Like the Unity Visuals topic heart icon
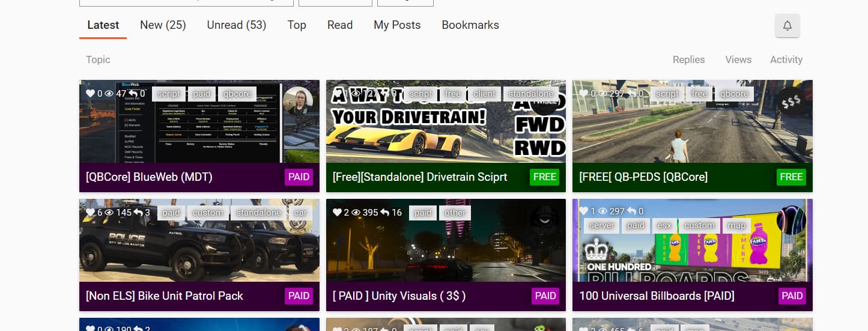Viewport: 868px width, 331px height. pos(338,213)
